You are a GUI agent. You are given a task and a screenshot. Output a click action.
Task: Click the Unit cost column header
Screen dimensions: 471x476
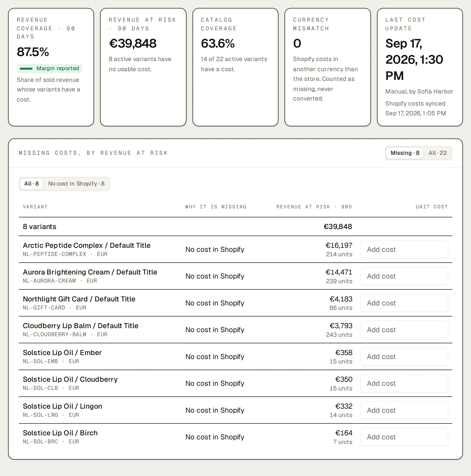432,207
